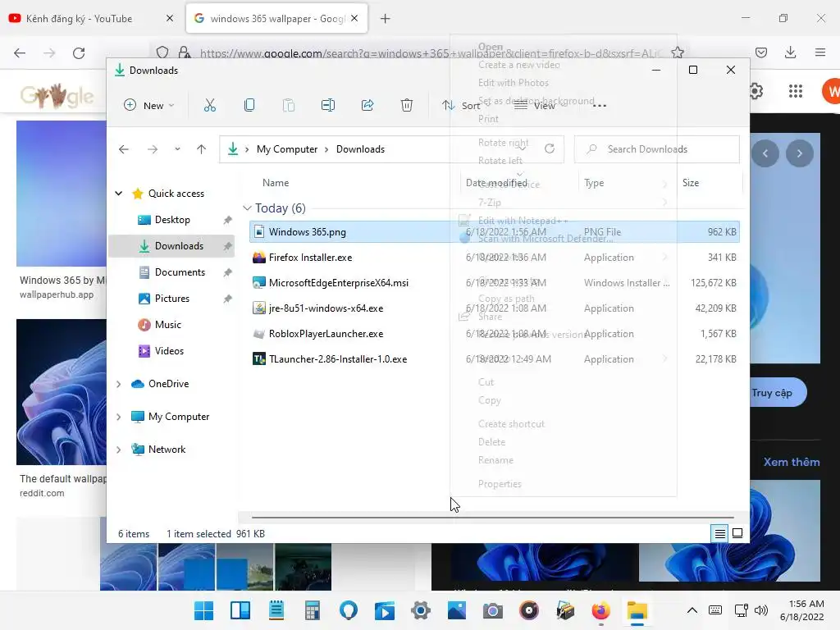Viewport: 840px width, 630px height.
Task: Open the See more ellipsis menu
Action: [600, 106]
